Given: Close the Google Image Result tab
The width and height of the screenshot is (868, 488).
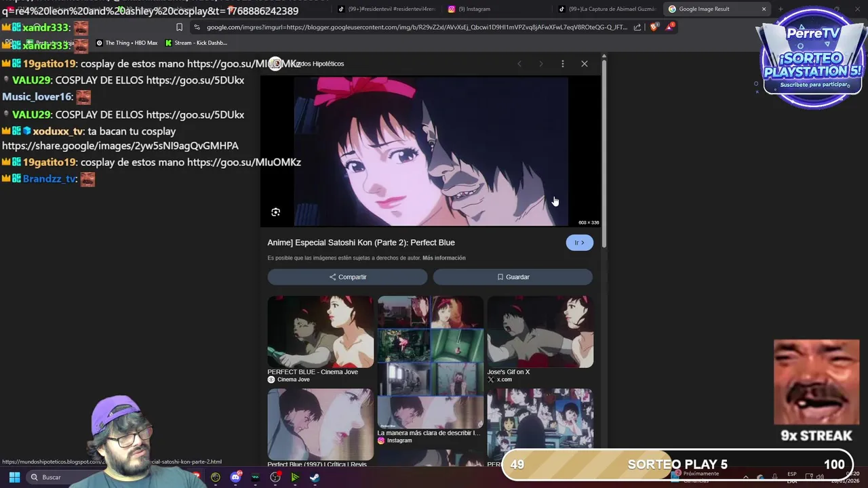Looking at the screenshot, I should click(764, 9).
